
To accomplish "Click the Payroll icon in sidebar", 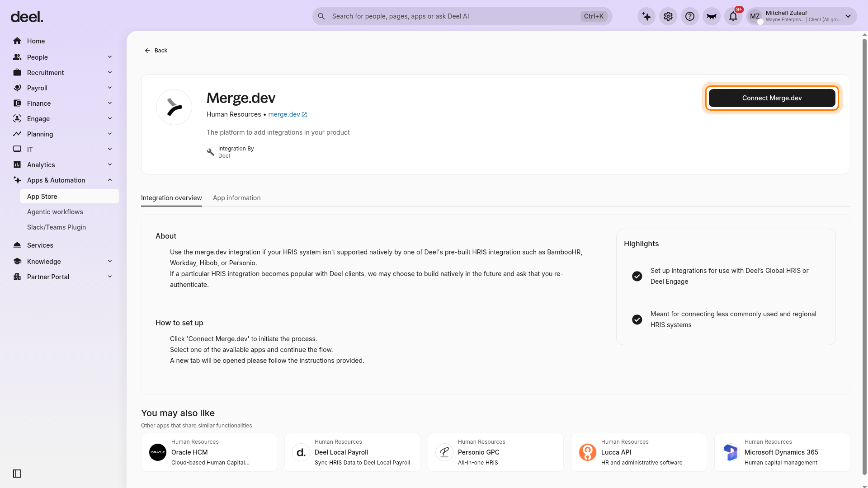I will (17, 88).
